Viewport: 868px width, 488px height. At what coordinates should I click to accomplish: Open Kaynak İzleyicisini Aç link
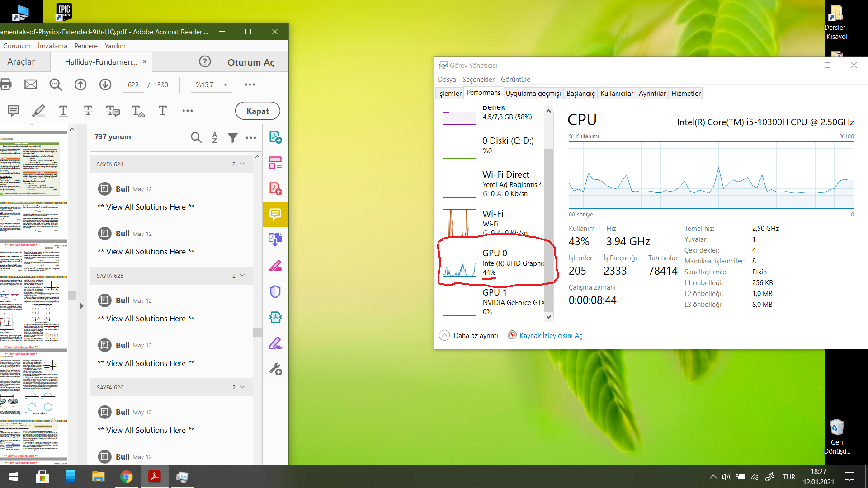(550, 335)
